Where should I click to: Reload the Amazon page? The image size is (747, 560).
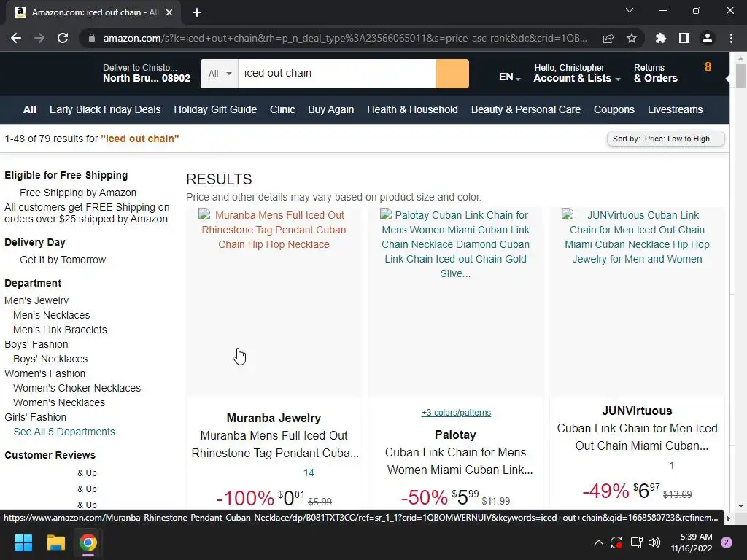click(x=63, y=38)
